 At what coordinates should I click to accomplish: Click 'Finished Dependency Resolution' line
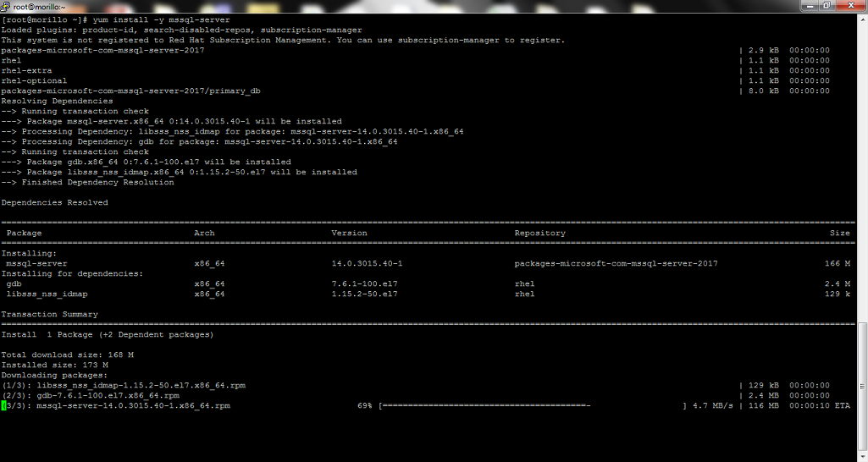pos(87,182)
